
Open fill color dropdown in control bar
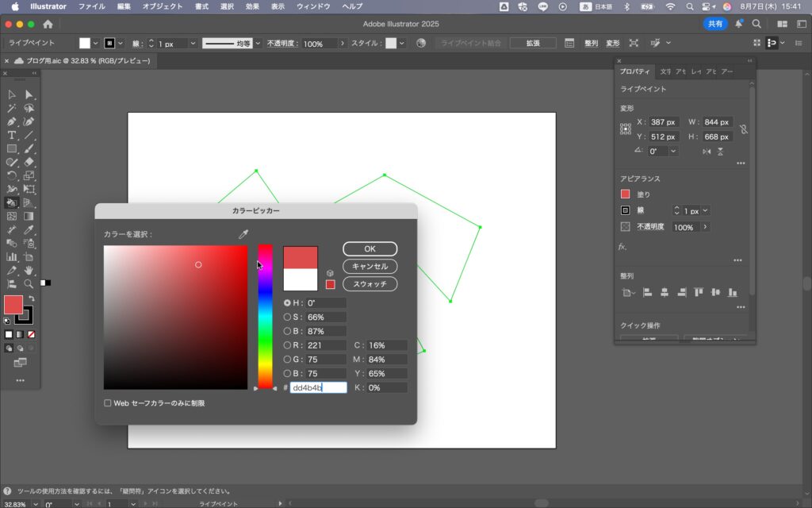[95, 44]
